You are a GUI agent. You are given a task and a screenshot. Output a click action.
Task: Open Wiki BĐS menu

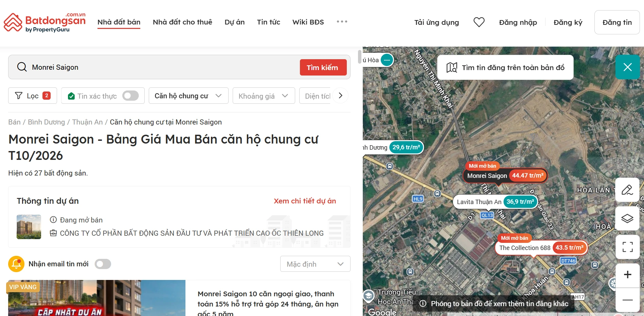click(x=308, y=22)
